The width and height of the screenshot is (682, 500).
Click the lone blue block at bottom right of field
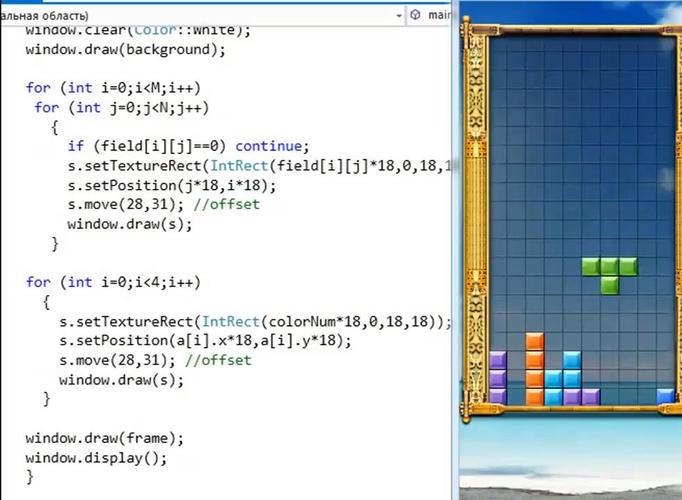click(x=665, y=397)
